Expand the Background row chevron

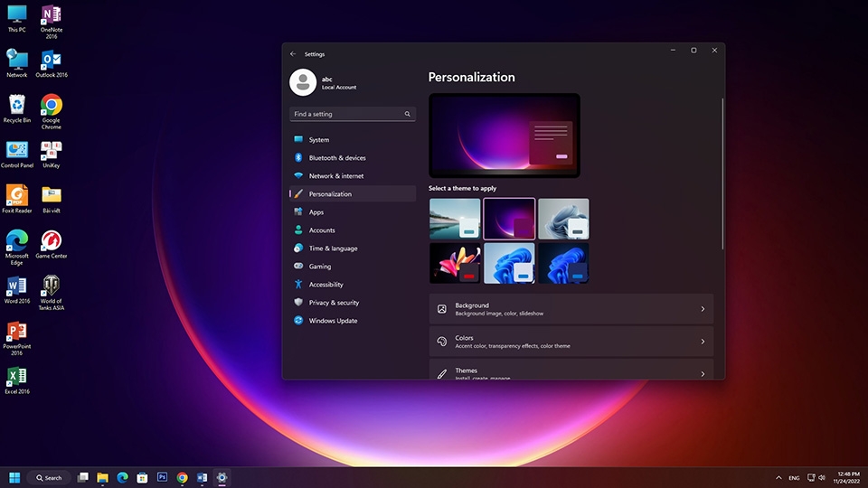coord(703,309)
